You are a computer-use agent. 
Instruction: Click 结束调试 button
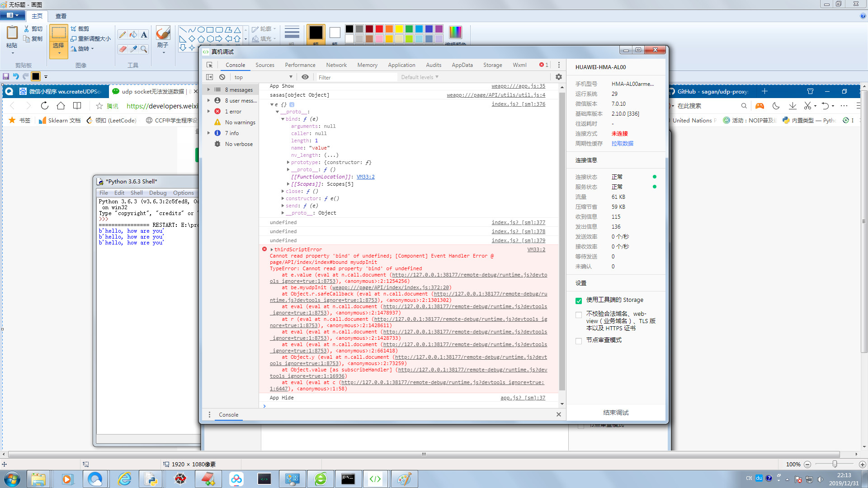[x=616, y=413]
